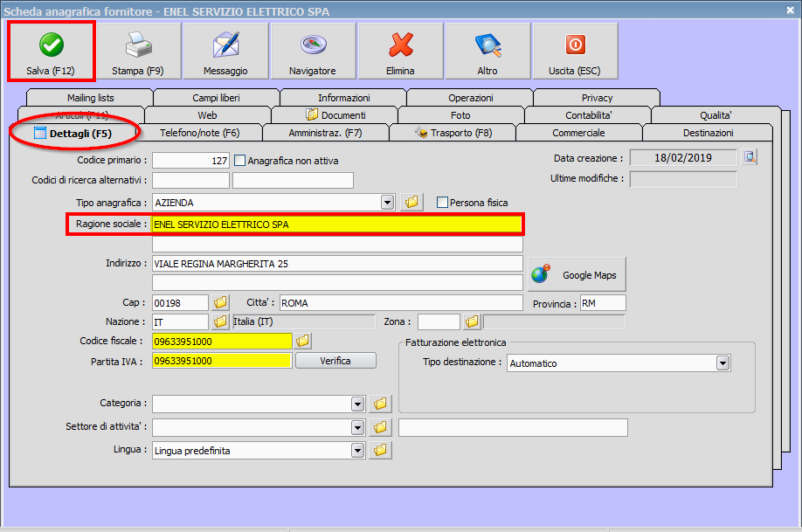Screen dimensions: 802x532
Task: Open the folder icon beside Categoria
Action: point(380,404)
